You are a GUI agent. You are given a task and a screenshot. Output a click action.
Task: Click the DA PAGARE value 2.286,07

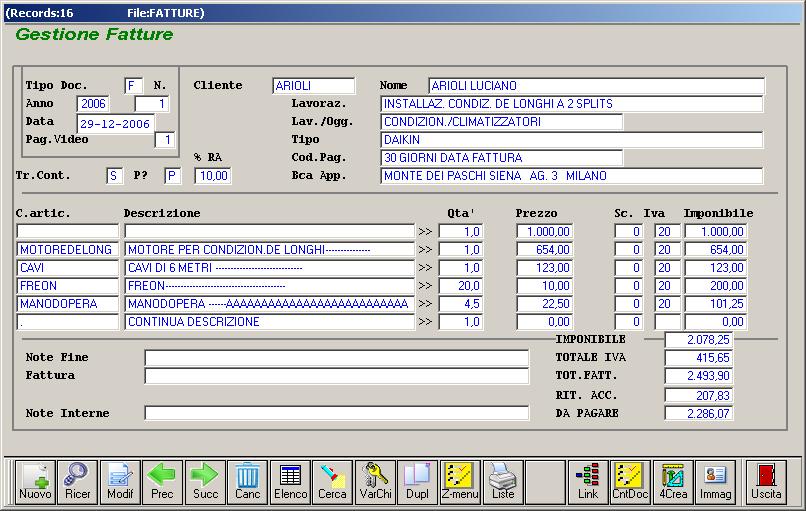[699, 413]
